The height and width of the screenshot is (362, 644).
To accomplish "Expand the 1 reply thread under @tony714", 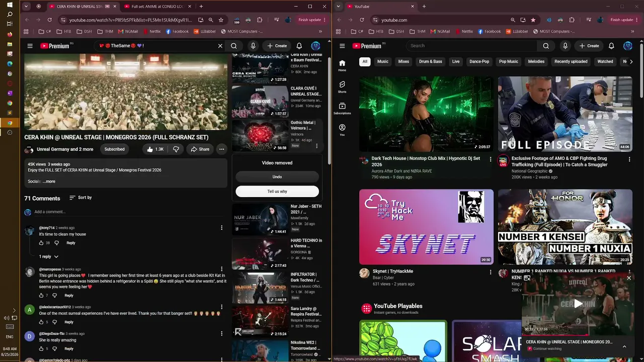I will [x=49, y=256].
